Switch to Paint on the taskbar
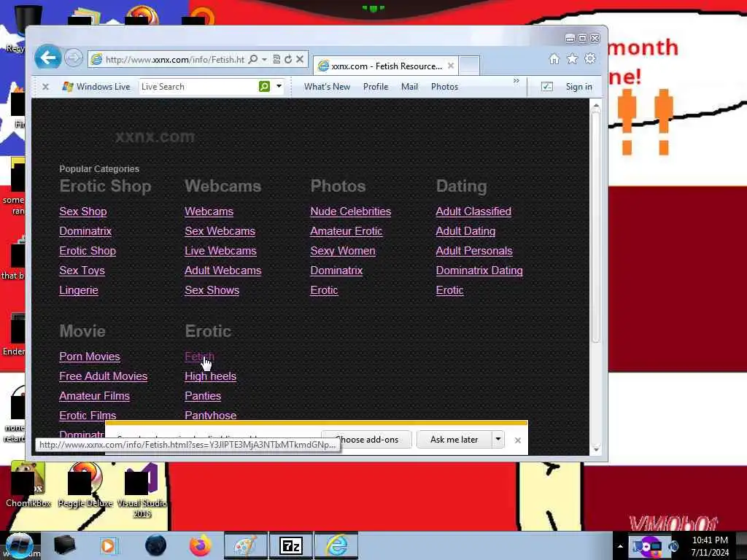Image resolution: width=747 pixels, height=560 pixels. pyautogui.click(x=245, y=545)
